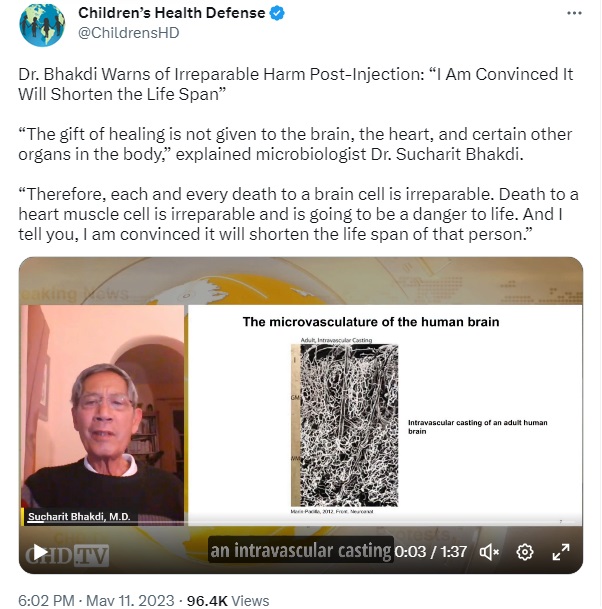The image size is (602, 609).
Task: Click the CHD.TV watermark logo
Action: pyautogui.click(x=67, y=555)
